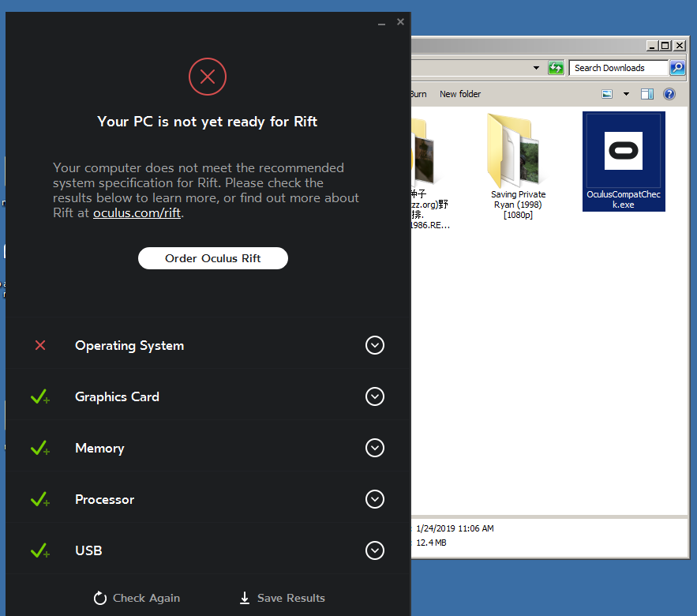Open the oculus.com/rift link
The width and height of the screenshot is (697, 616).
pos(137,213)
